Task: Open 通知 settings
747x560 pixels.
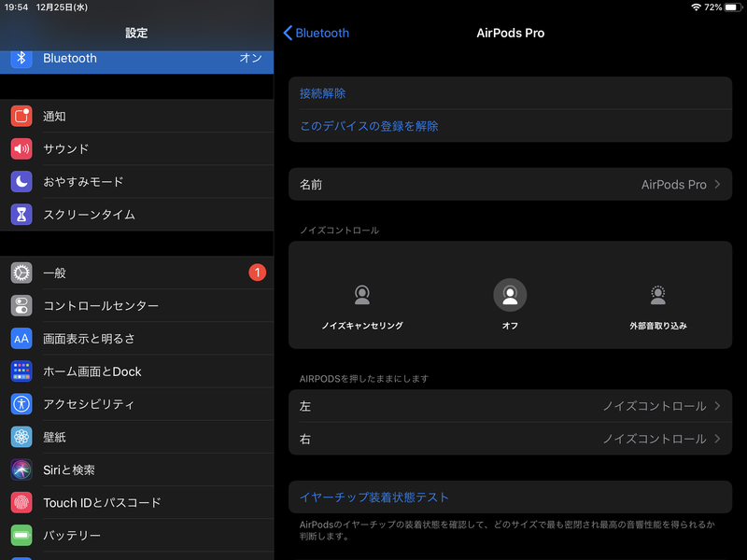Action: pos(136,116)
